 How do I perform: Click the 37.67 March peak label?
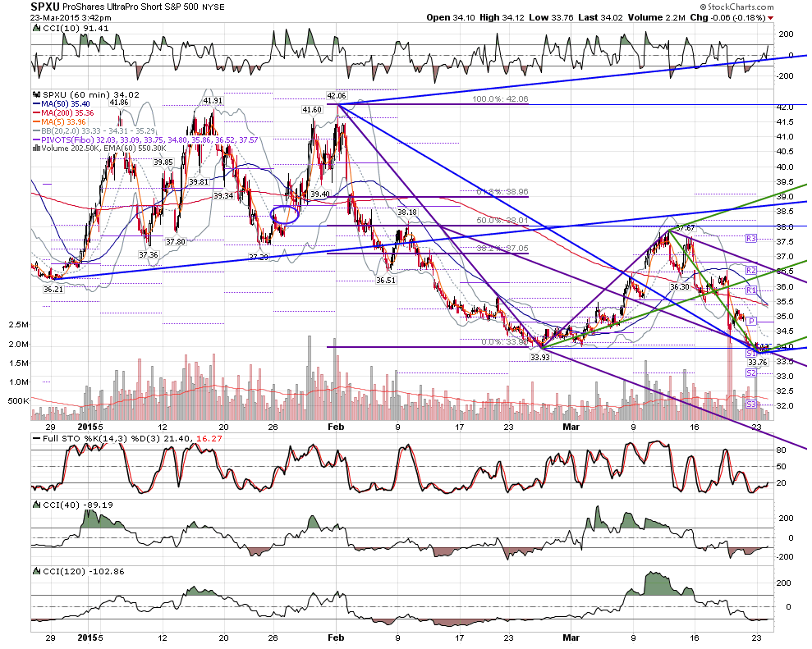[x=686, y=228]
